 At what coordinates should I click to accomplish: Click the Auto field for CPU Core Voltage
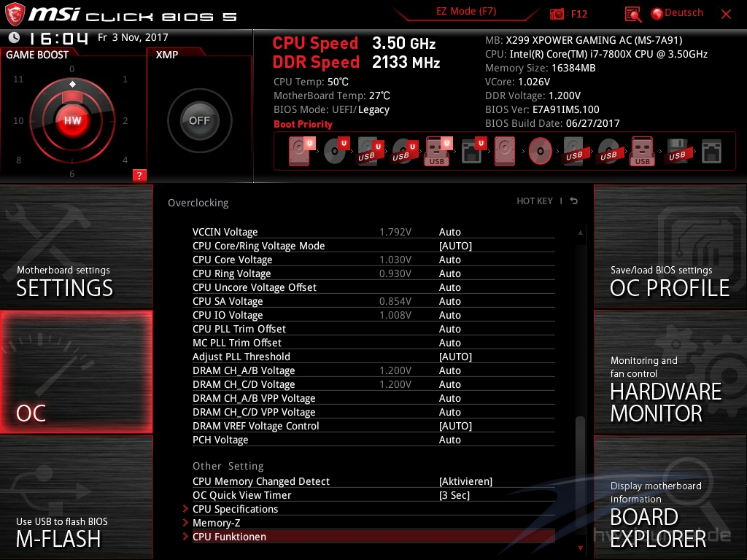click(449, 260)
